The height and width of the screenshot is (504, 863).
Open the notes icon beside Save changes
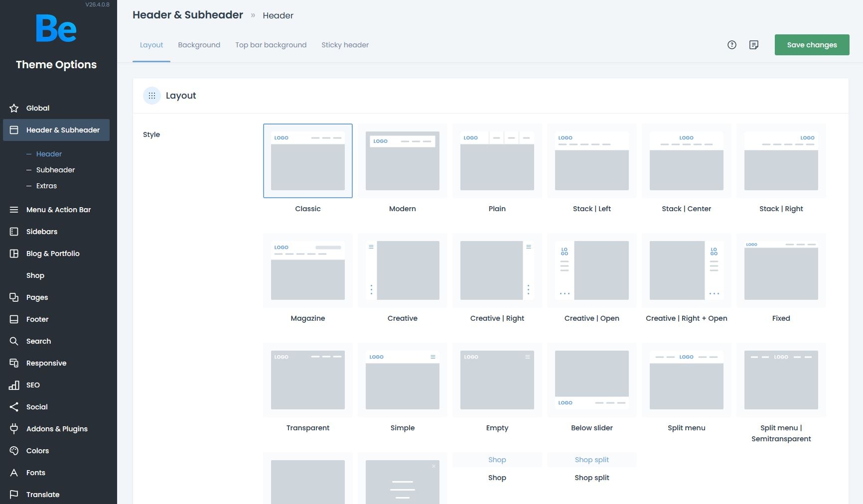pos(754,45)
